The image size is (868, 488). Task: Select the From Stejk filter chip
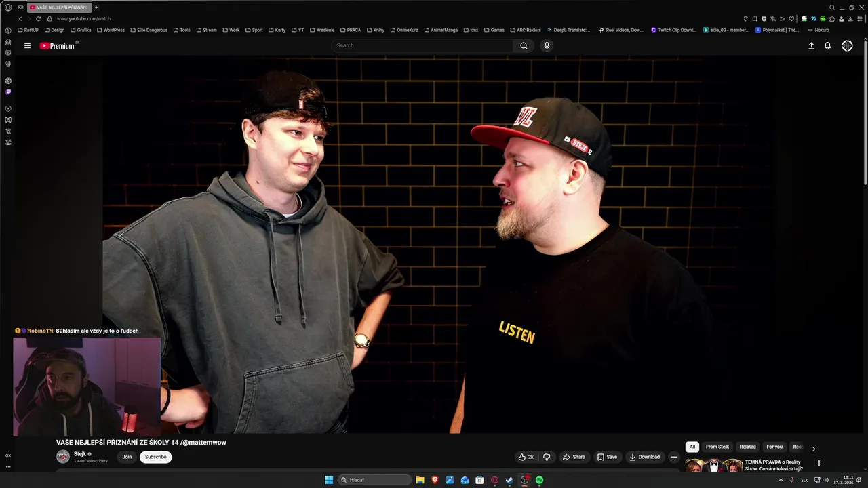click(717, 447)
